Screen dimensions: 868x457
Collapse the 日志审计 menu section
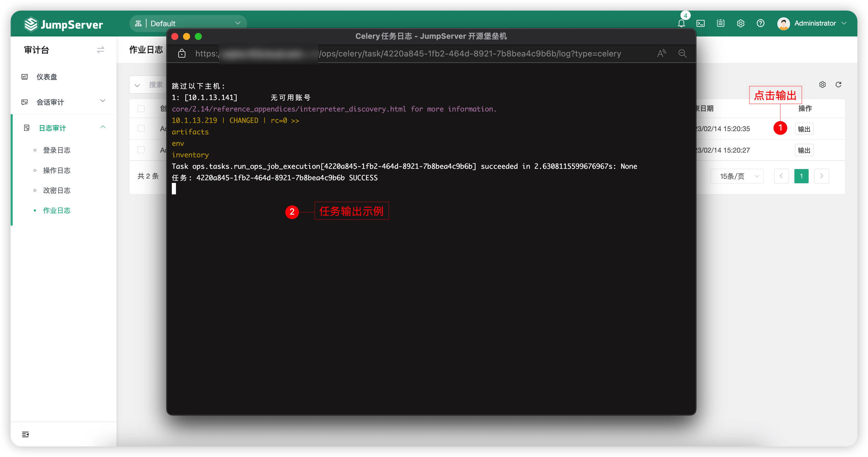(x=63, y=128)
